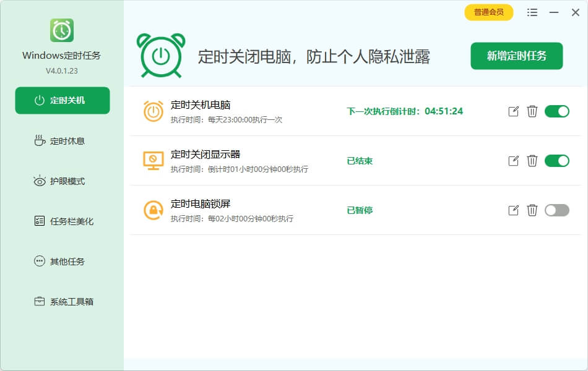The width and height of the screenshot is (588, 371).
Task: Click the banner headline 定时关闭电脑，防止个人隐私泄露
Action: [314, 57]
